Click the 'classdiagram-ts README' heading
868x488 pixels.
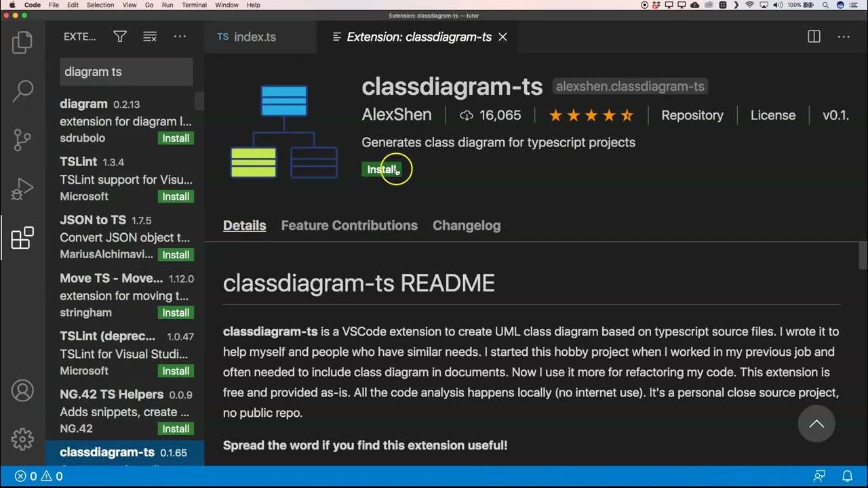pyautogui.click(x=359, y=283)
